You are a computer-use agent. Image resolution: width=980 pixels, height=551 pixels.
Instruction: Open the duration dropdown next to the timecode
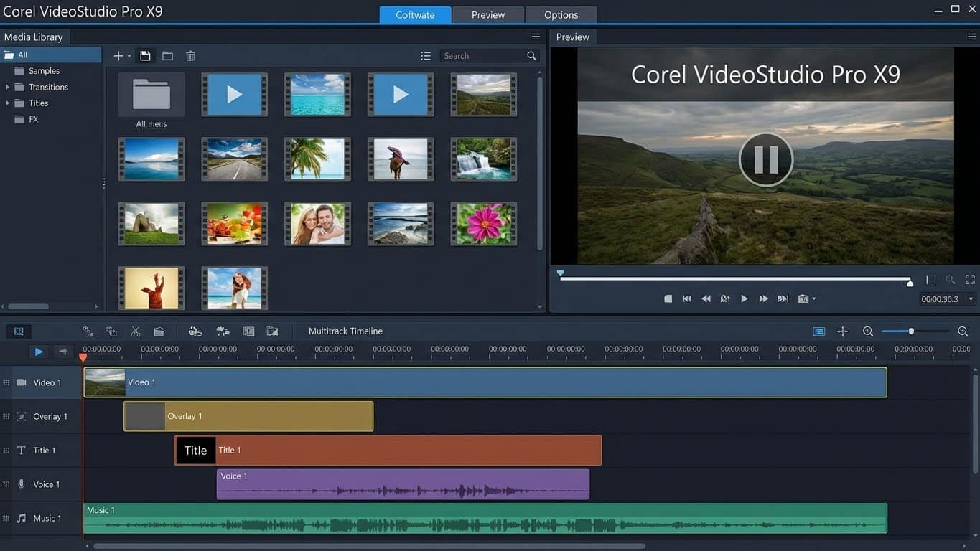pos(971,298)
